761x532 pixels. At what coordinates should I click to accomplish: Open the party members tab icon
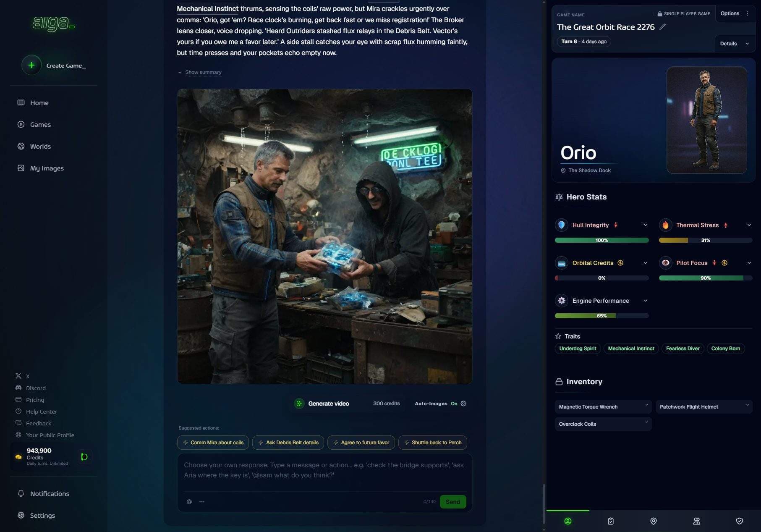696,521
